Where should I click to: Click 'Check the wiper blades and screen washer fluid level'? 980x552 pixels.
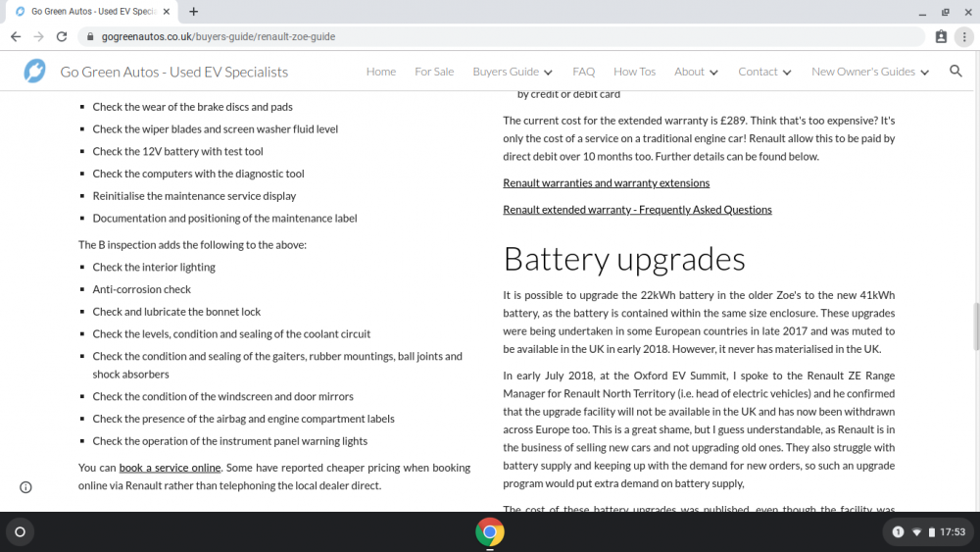click(x=215, y=128)
